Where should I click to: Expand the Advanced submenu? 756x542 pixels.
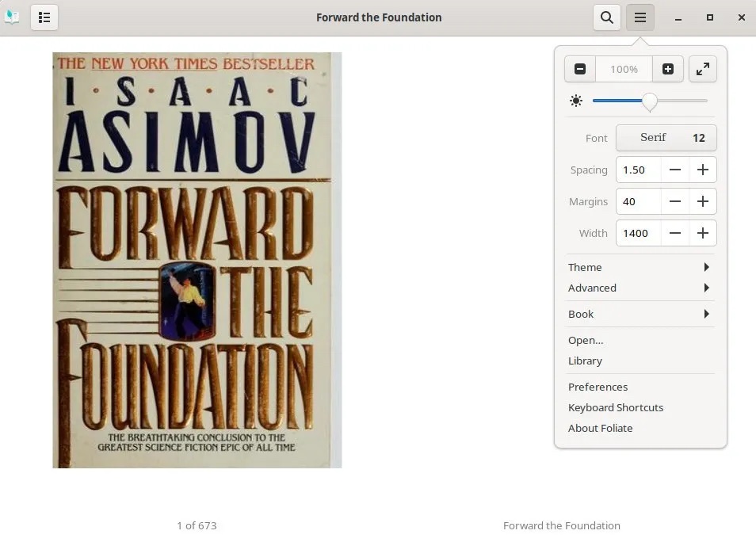640,288
